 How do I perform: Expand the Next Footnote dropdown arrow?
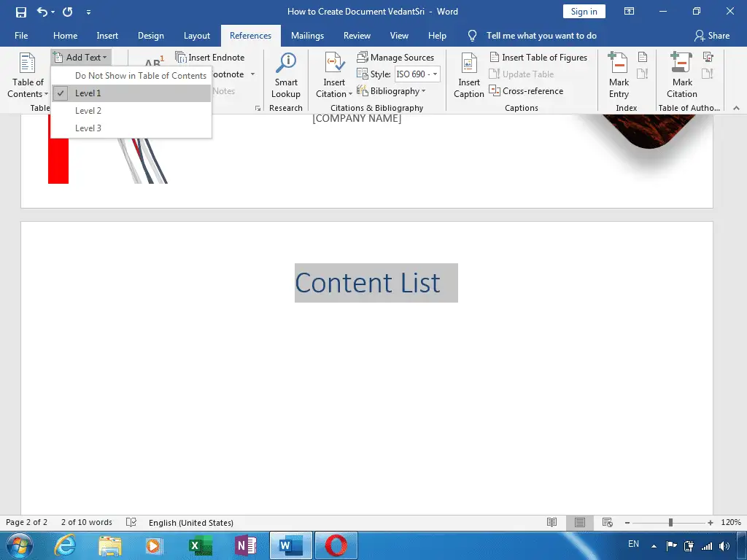pos(252,74)
